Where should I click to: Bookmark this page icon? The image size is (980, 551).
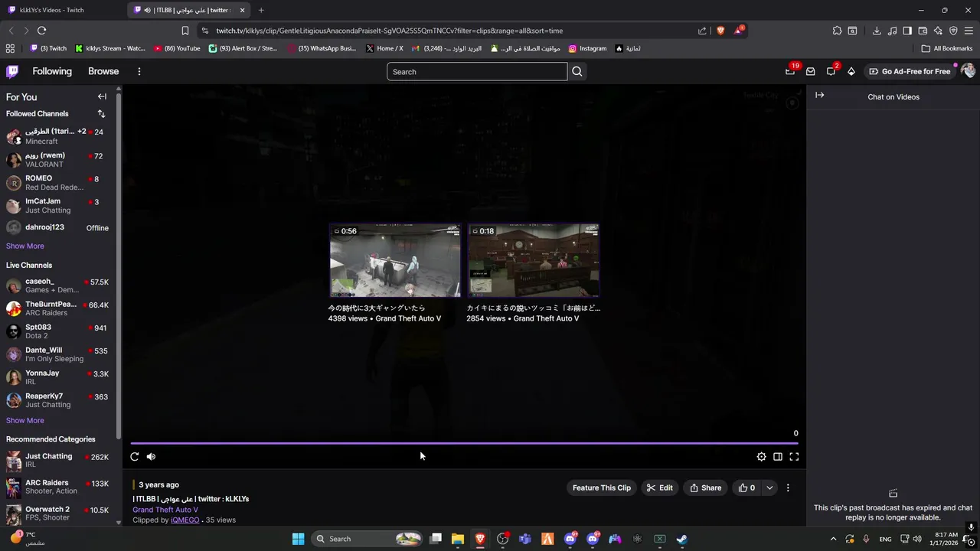(x=185, y=31)
